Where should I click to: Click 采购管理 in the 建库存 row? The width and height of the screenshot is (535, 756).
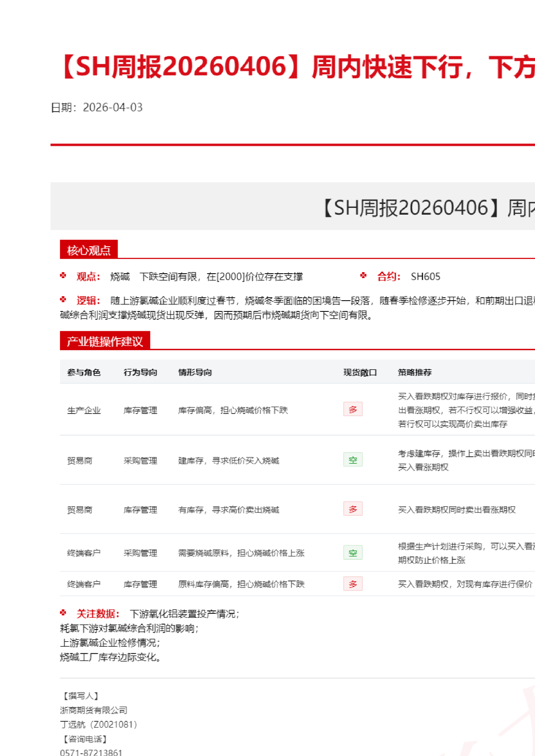(x=141, y=461)
